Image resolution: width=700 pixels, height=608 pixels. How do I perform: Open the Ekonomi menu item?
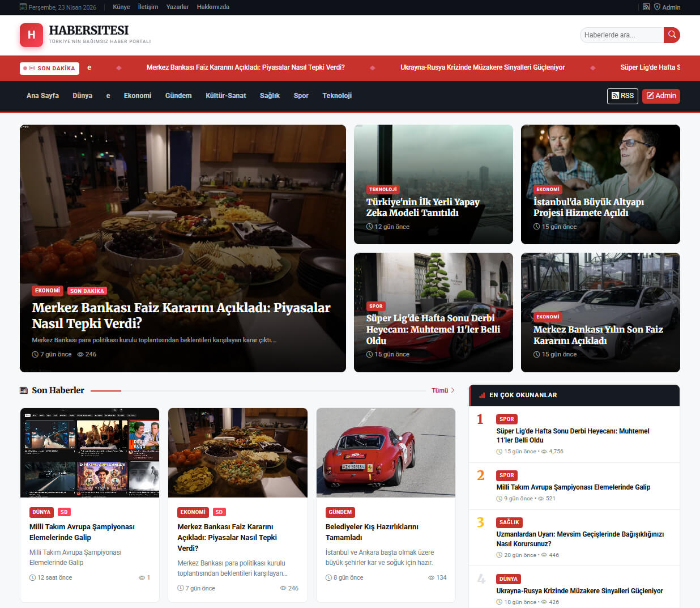(x=138, y=96)
